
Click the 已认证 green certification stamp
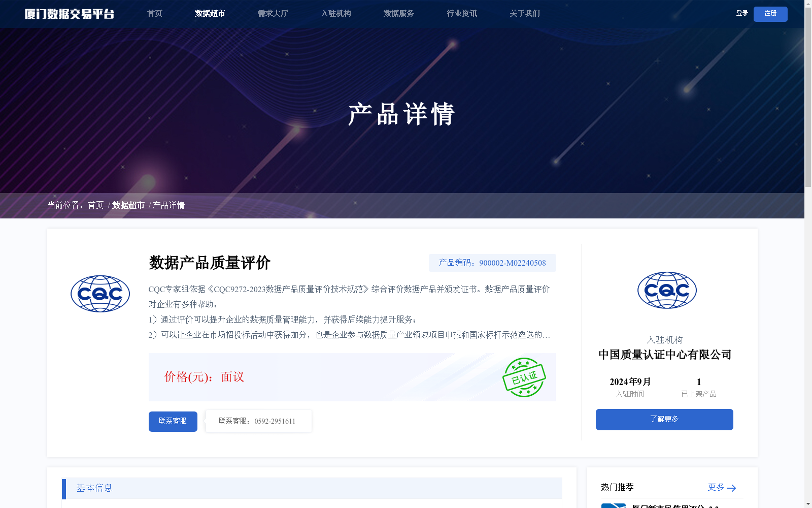524,377
